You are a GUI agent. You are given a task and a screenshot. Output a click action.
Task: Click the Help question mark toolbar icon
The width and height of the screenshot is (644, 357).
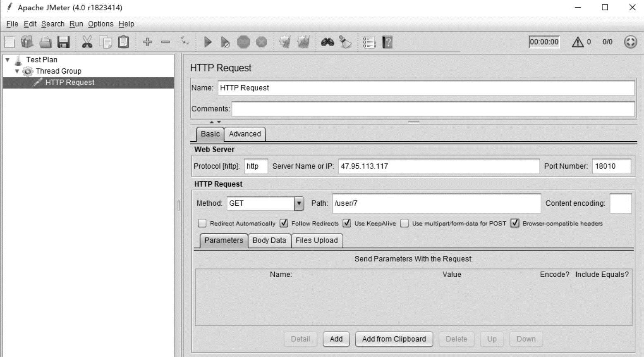(388, 42)
